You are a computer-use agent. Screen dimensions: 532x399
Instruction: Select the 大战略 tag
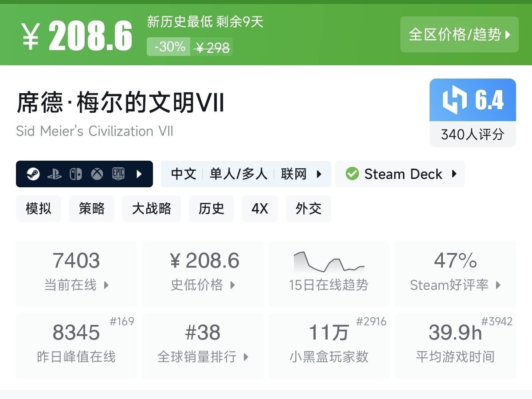[152, 209]
